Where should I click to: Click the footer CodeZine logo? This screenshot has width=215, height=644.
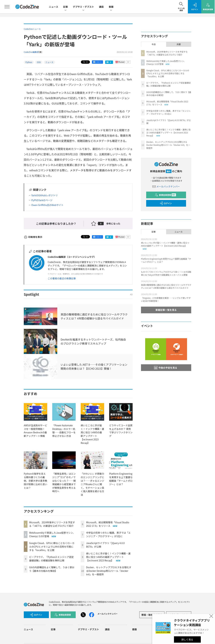pos(34,605)
